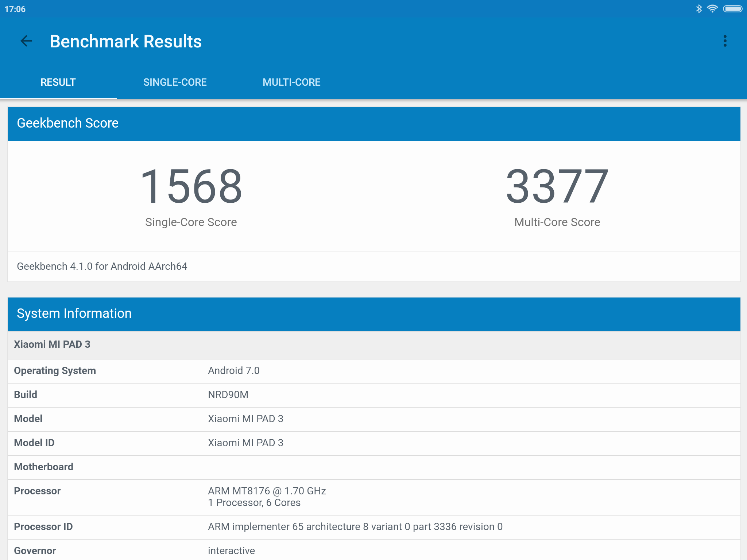The height and width of the screenshot is (560, 747).
Task: Open the three-dot overflow menu
Action: 725,41
